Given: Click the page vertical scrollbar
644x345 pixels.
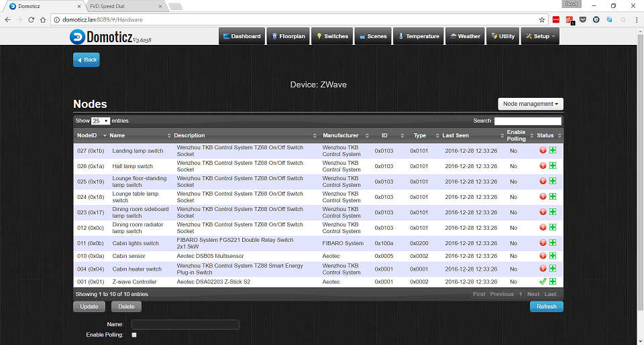Looking at the screenshot, I should pos(640,172).
